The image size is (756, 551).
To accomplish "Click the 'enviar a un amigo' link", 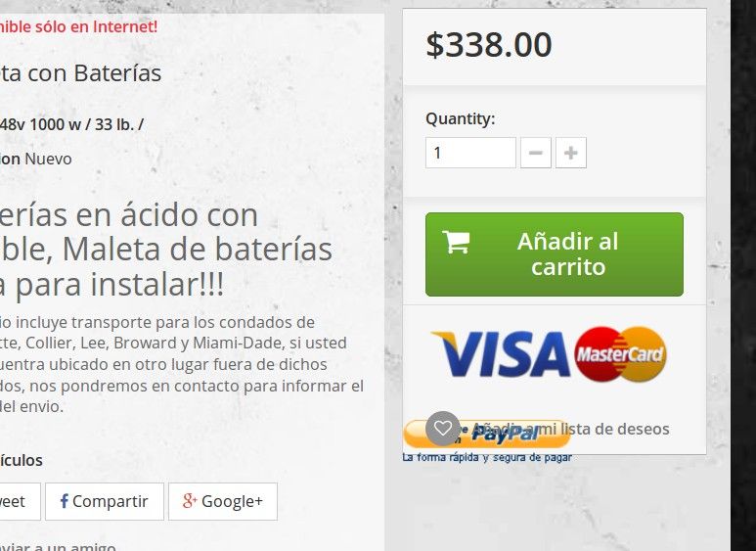I will pyautogui.click(x=58, y=547).
